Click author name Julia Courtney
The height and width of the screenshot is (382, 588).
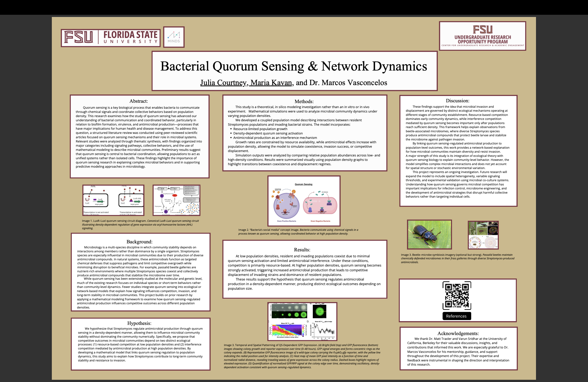223,83
